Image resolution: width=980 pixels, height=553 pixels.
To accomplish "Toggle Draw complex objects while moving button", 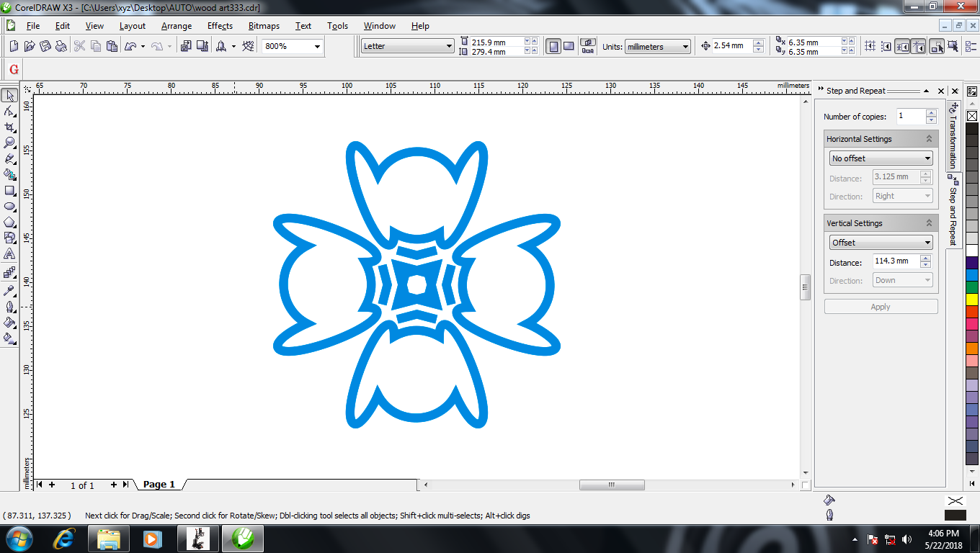I will [x=937, y=46].
